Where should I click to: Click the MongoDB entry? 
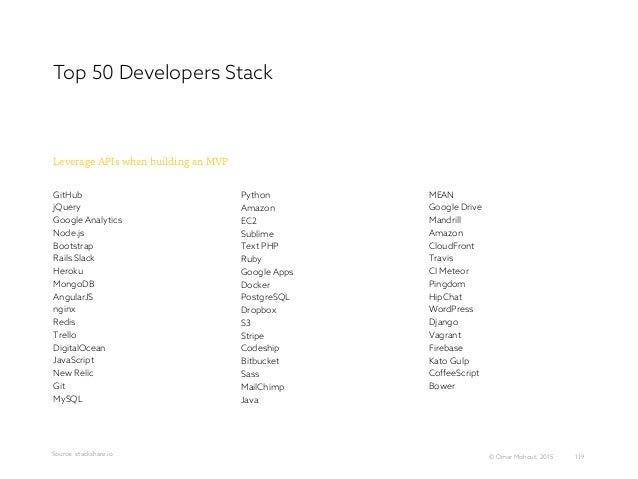74,284
